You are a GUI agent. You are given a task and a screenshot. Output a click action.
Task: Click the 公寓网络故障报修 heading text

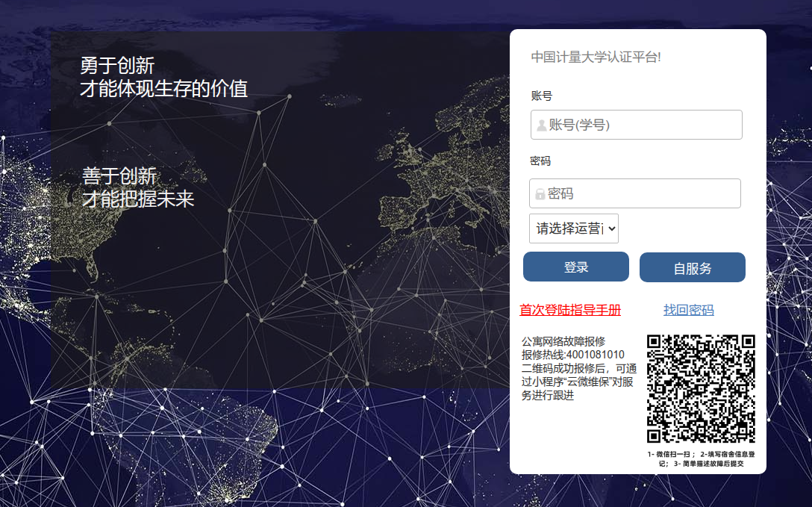tap(563, 341)
